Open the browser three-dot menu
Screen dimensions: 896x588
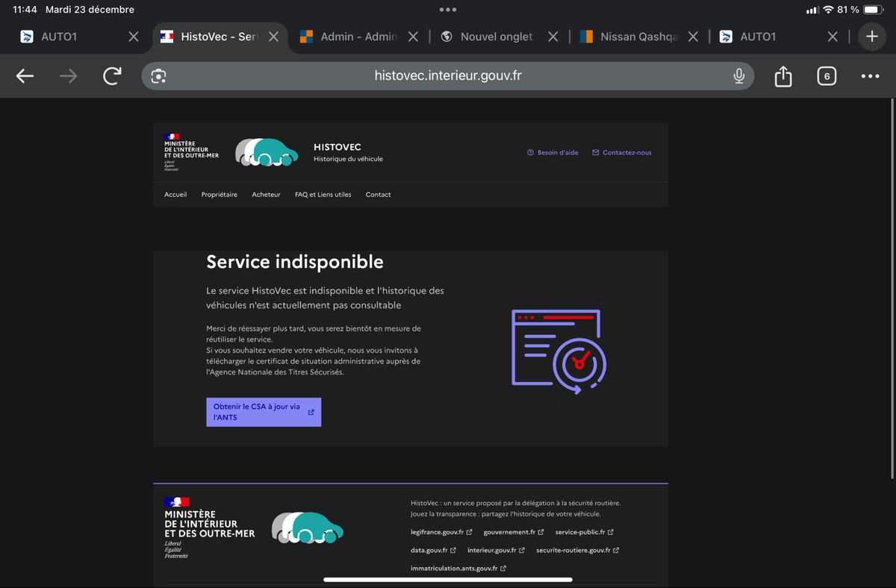click(870, 76)
